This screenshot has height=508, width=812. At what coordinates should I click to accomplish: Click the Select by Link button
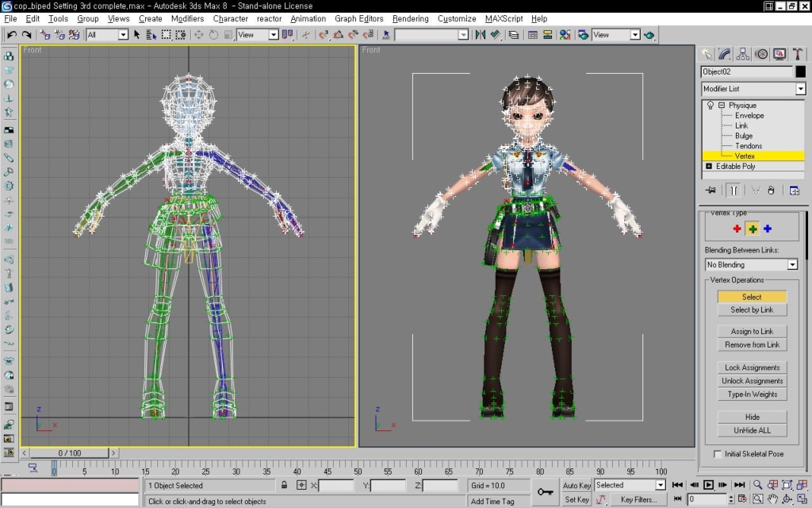pos(752,310)
